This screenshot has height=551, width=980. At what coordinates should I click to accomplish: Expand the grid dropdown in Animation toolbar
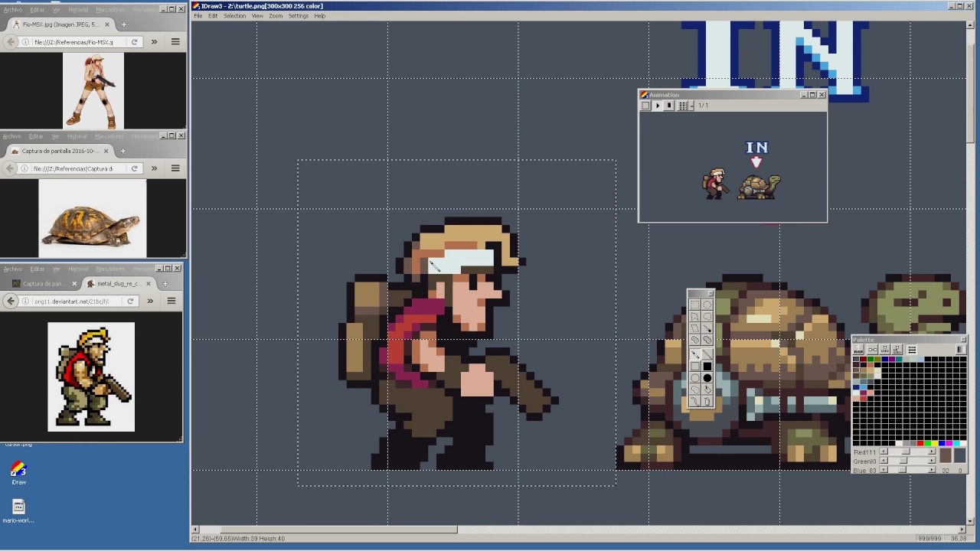coord(691,106)
